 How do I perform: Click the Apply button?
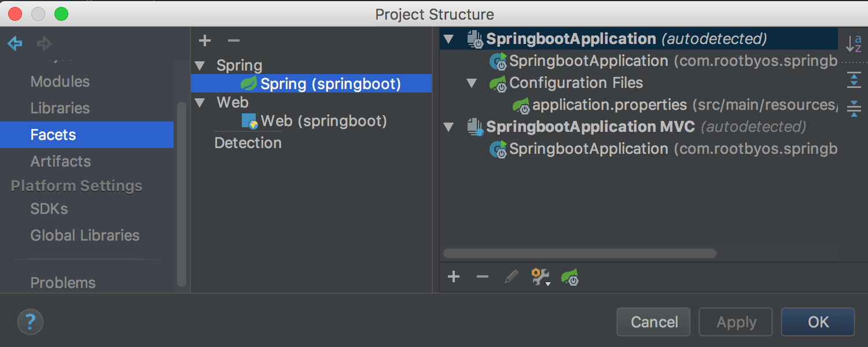735,322
